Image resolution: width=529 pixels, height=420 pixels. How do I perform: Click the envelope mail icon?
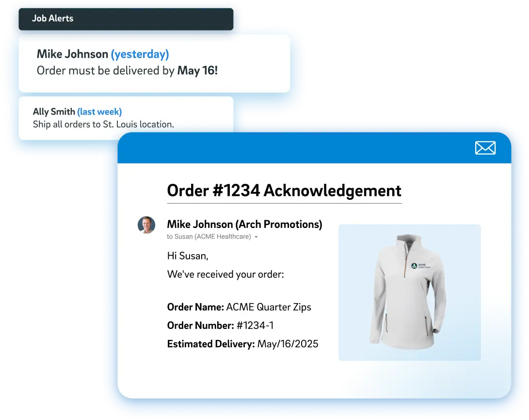[x=485, y=148]
